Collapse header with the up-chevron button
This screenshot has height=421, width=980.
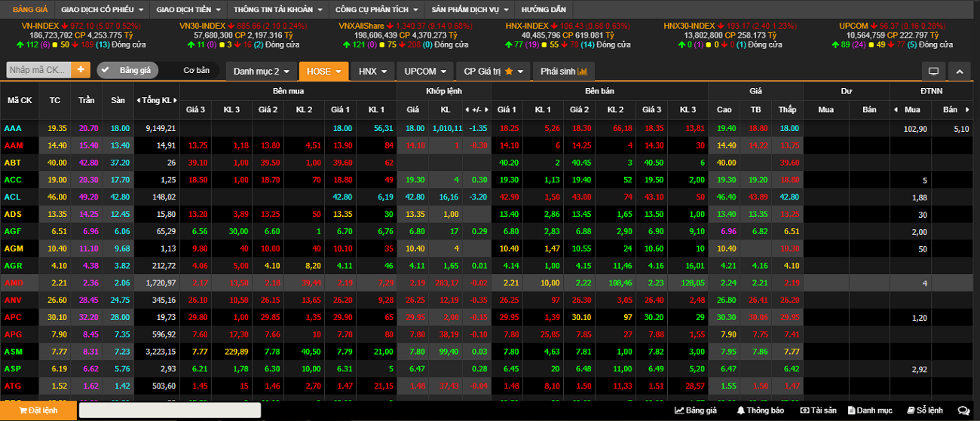pos(959,72)
